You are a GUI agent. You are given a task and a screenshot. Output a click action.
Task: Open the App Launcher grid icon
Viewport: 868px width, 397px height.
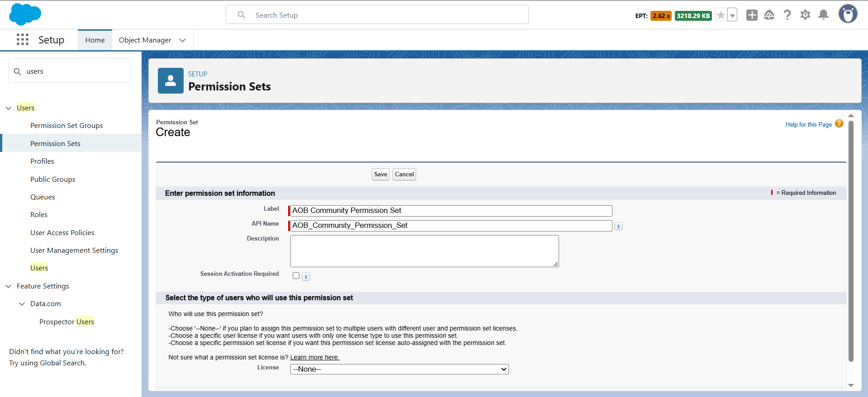[x=23, y=40]
